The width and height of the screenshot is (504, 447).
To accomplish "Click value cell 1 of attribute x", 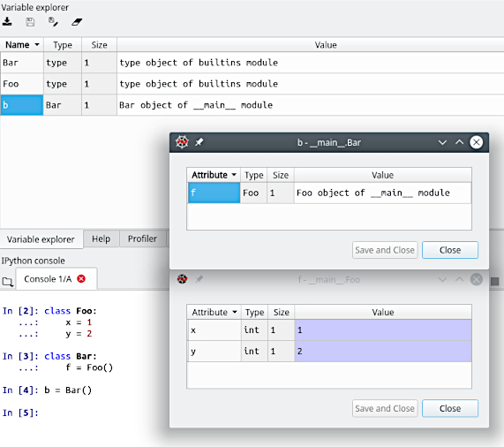I will tap(383, 330).
